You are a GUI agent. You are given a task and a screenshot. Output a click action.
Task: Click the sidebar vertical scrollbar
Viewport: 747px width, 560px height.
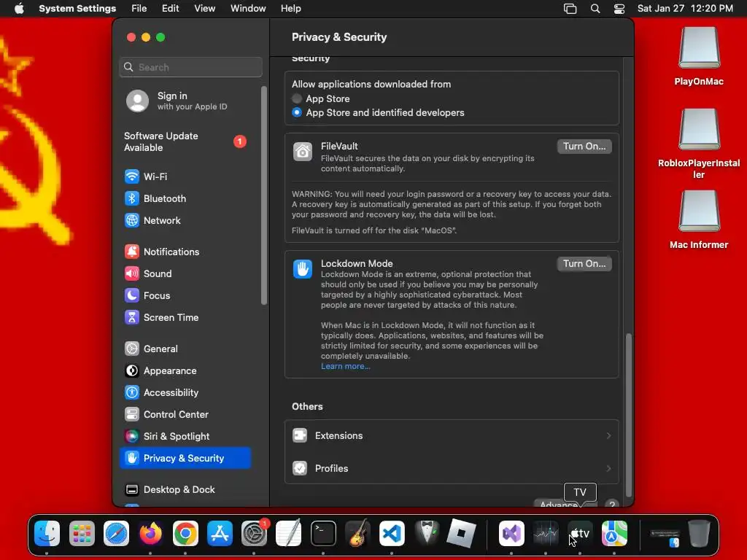click(x=264, y=195)
